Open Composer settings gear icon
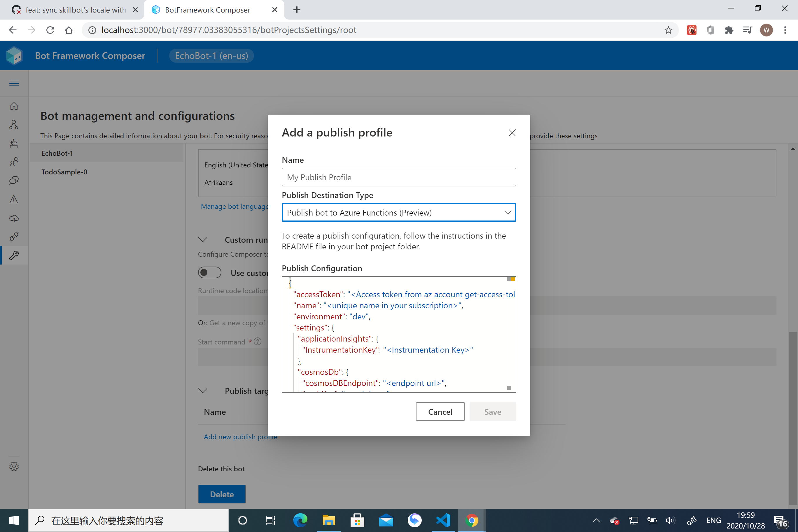 pos(14,466)
